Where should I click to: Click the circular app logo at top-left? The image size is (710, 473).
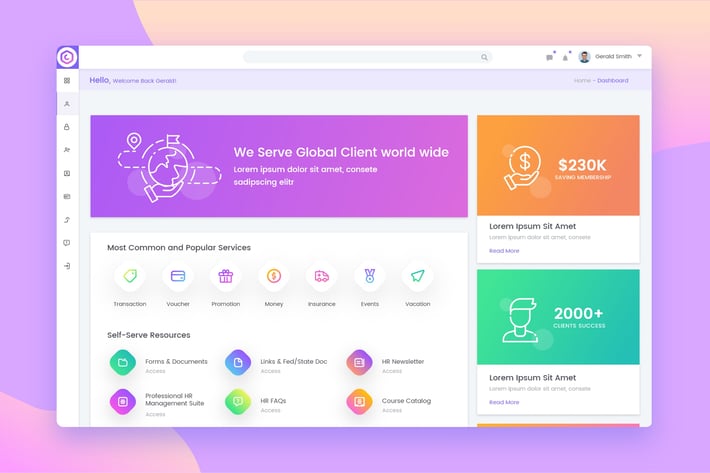pyautogui.click(x=67, y=57)
